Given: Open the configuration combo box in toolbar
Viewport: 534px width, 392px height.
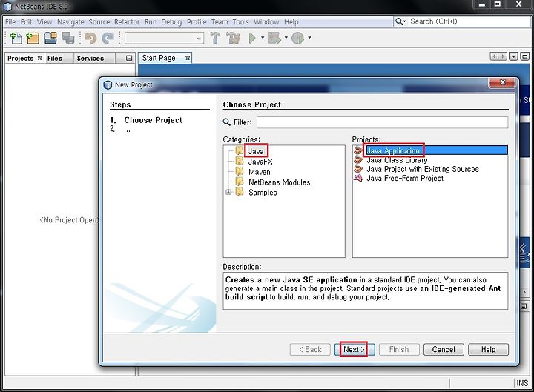Looking at the screenshot, I should [164, 38].
